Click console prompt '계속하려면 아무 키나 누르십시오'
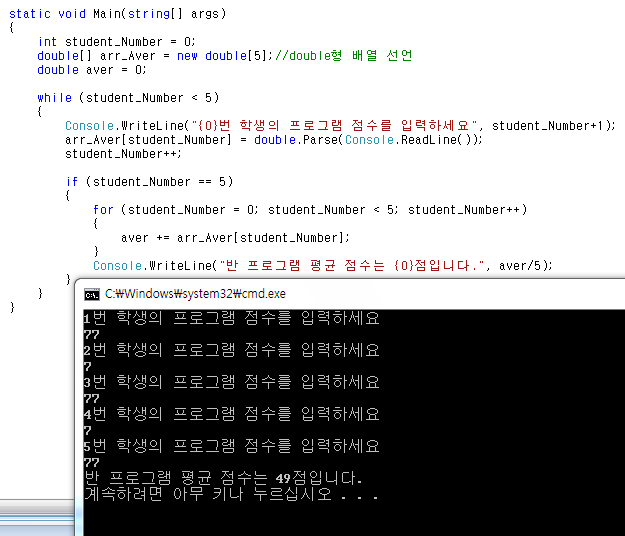Viewport: 625px width, 536px height. click(231, 494)
